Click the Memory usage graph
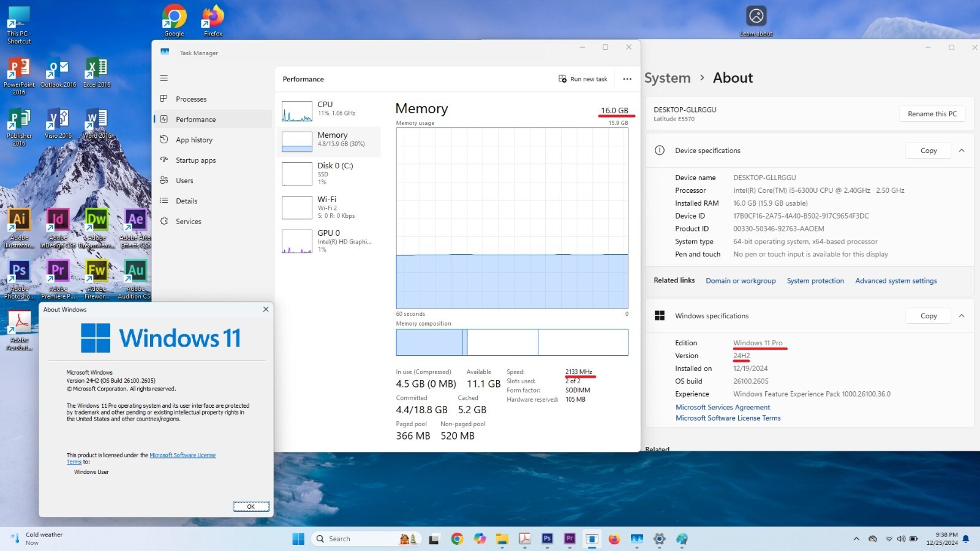The height and width of the screenshot is (551, 980). [x=512, y=218]
